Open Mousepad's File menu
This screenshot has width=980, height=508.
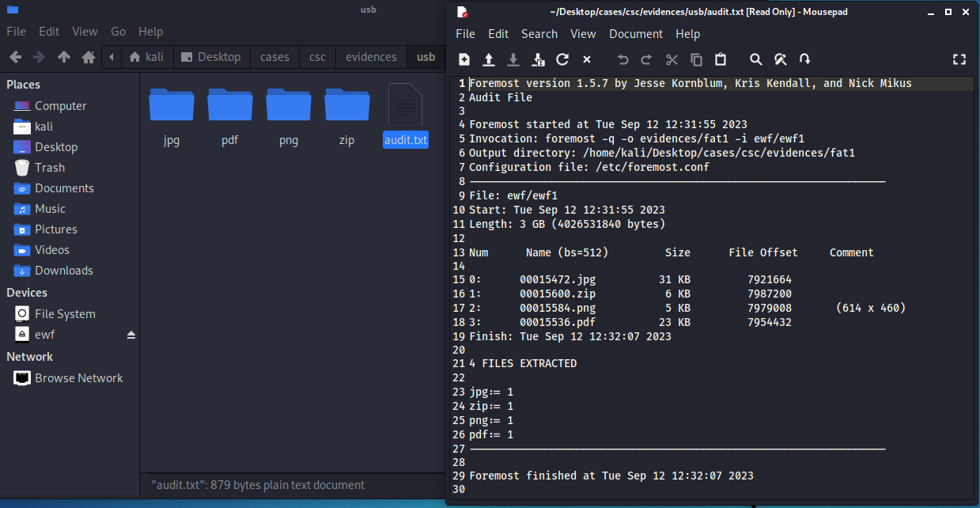coord(466,34)
